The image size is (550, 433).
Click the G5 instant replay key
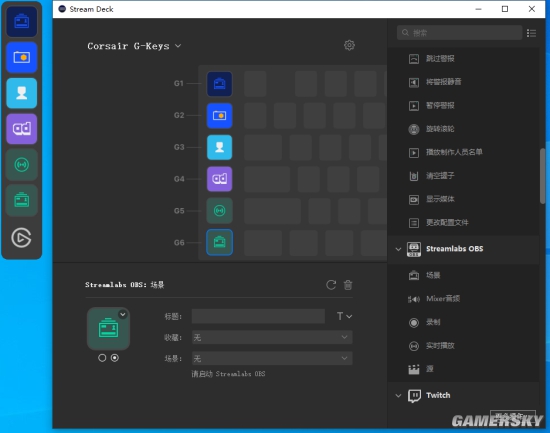[x=219, y=211]
